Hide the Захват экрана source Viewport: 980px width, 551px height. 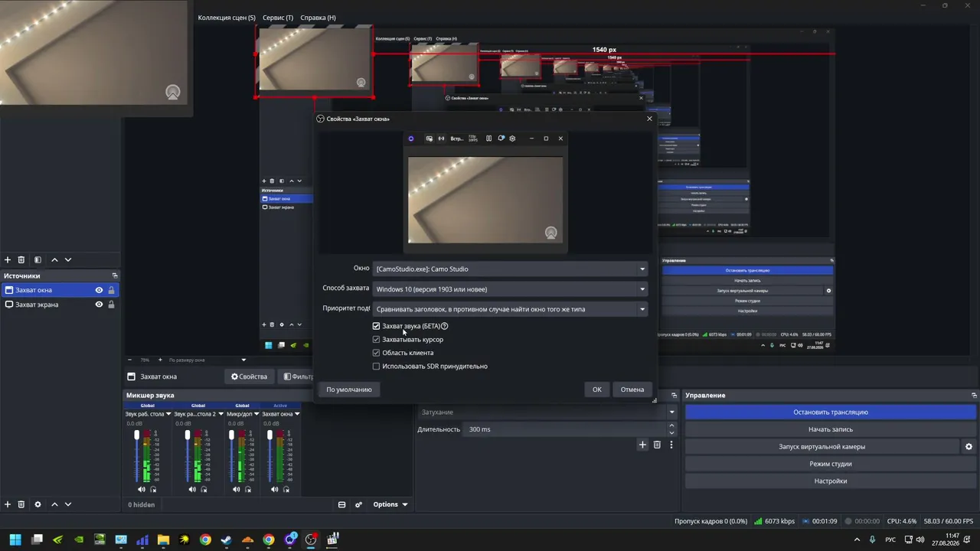99,305
